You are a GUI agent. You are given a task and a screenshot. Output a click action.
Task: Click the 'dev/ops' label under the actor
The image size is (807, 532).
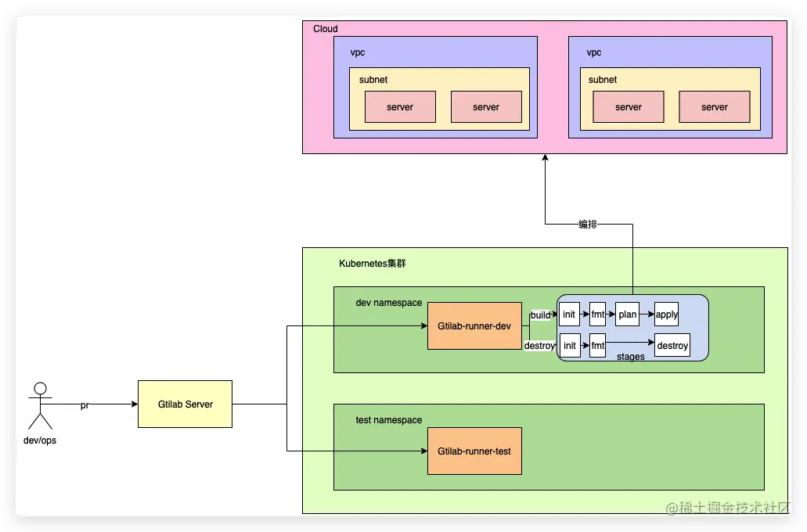[40, 440]
